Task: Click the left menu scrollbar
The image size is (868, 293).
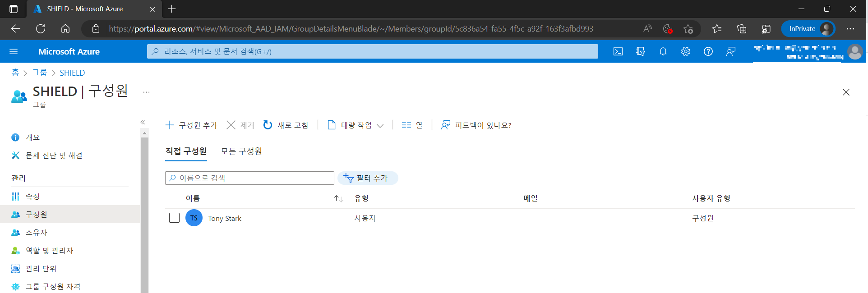Action: [x=144, y=215]
